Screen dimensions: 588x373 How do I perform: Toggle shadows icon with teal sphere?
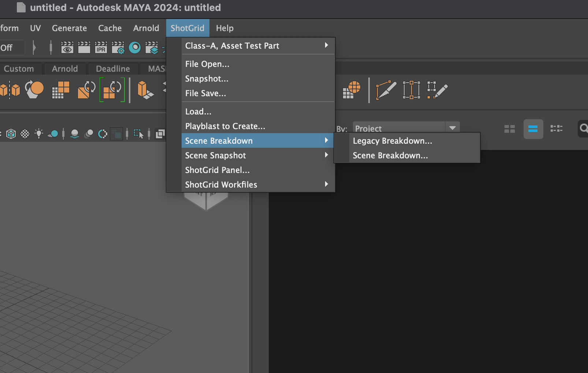53,134
